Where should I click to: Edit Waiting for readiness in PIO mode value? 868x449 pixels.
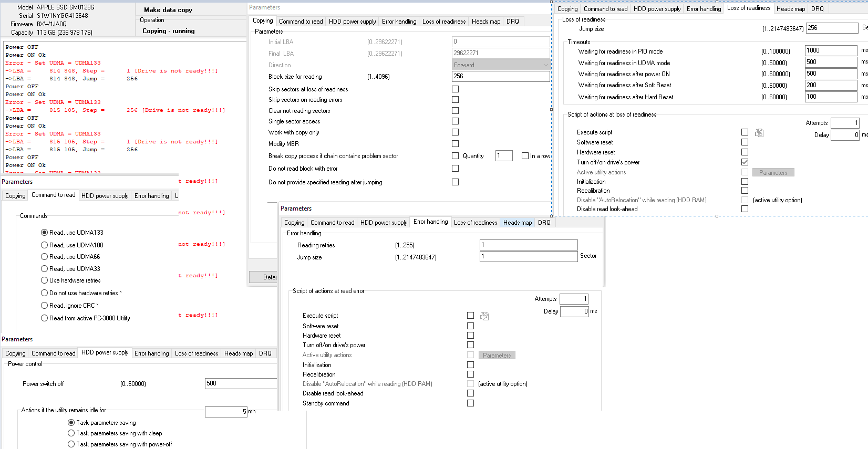pos(831,50)
